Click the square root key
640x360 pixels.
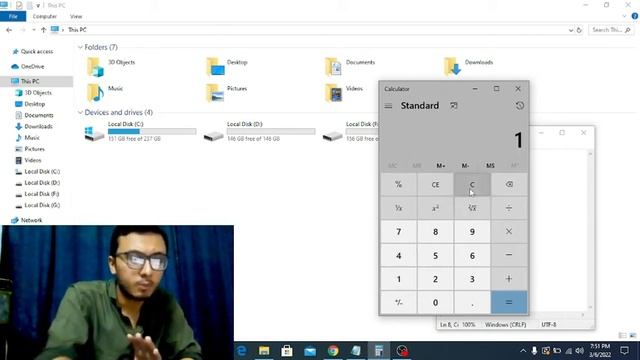472,208
